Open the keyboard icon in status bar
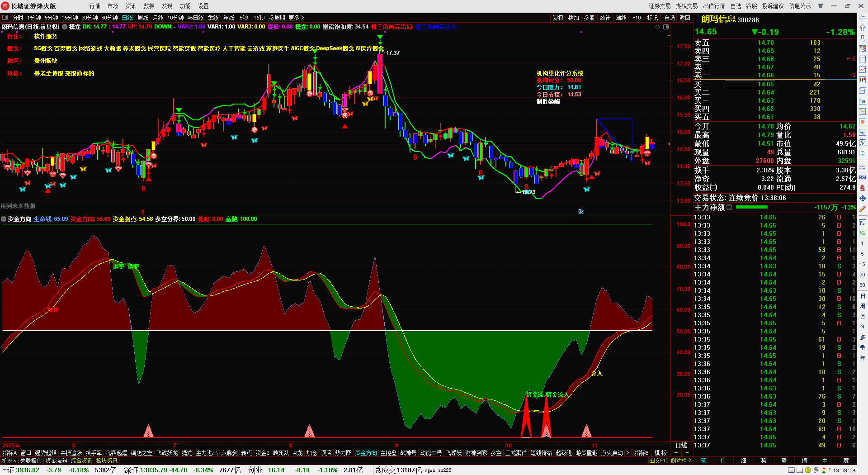 pos(791,470)
